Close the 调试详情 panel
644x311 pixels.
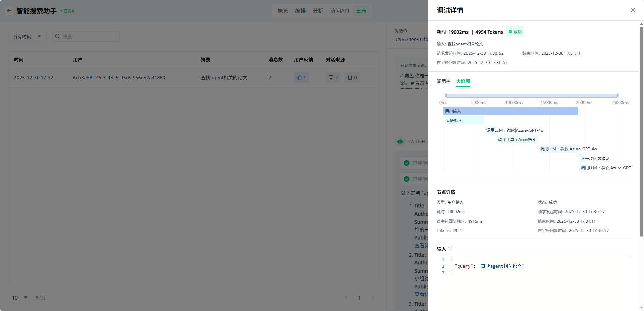pos(633,10)
